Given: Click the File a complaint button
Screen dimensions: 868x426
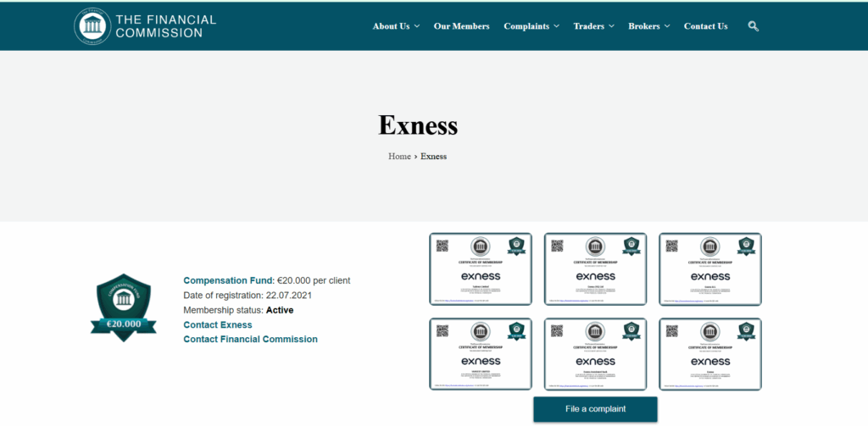Looking at the screenshot, I should point(596,409).
